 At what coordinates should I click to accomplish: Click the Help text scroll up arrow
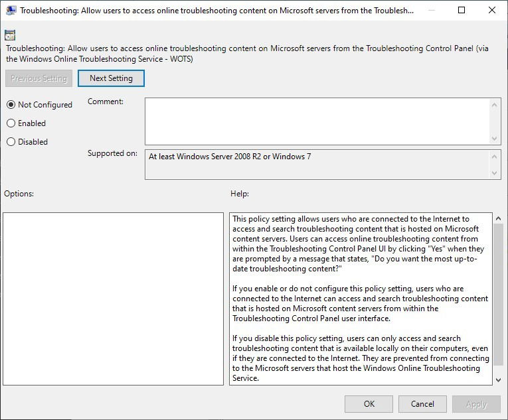498,218
